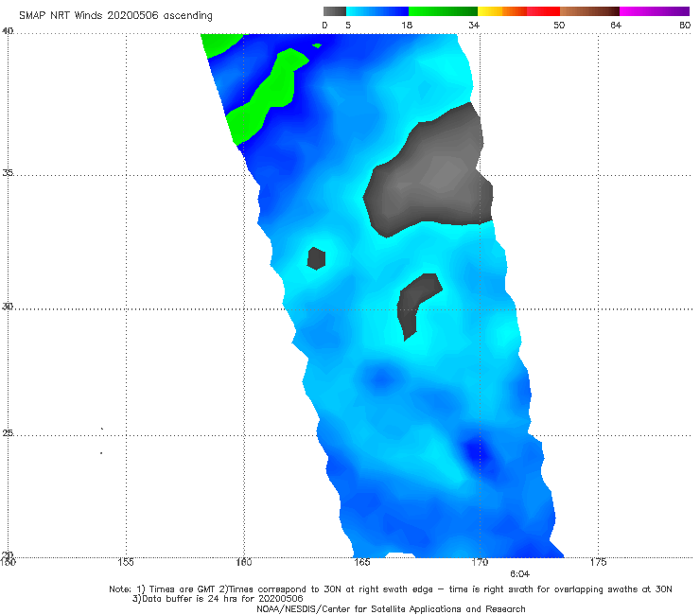
Task: Click the longitude label '165'
Action: (x=362, y=562)
